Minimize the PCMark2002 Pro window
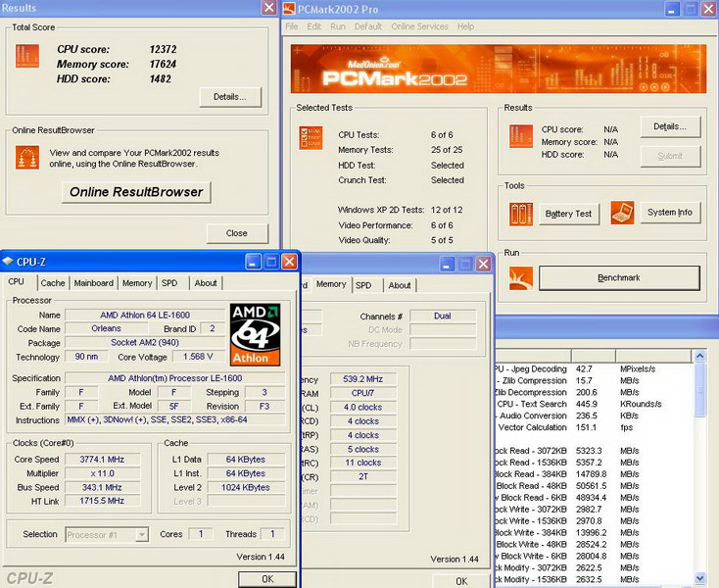The width and height of the screenshot is (719, 588). (x=672, y=9)
